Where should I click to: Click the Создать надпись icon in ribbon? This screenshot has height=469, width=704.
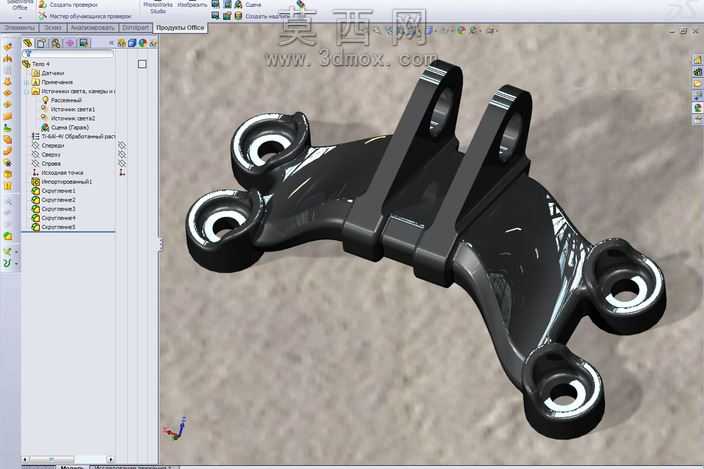tap(238, 16)
